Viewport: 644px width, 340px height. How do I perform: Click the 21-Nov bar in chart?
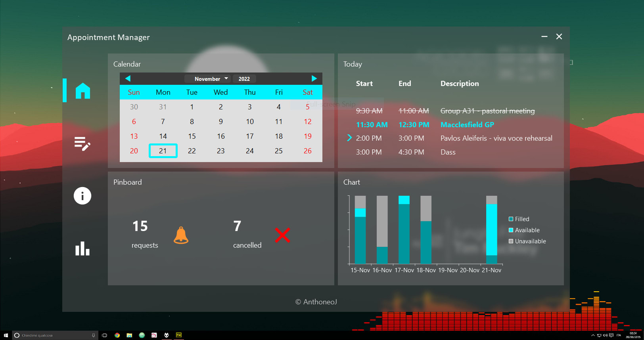[x=491, y=230]
